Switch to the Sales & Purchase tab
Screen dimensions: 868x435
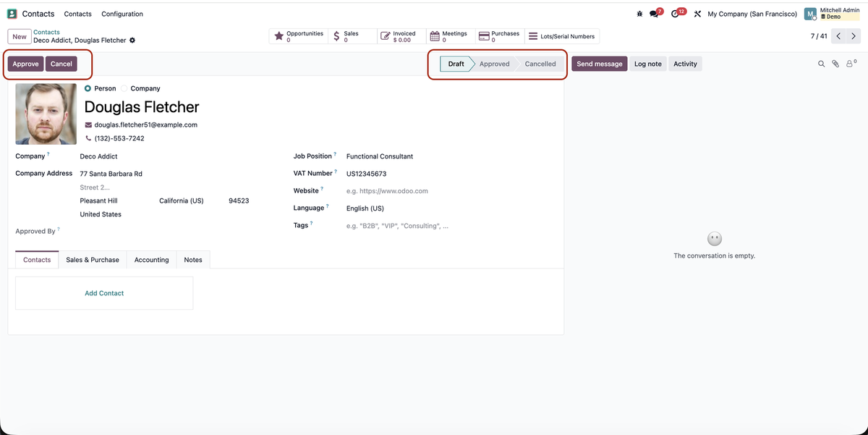click(93, 259)
